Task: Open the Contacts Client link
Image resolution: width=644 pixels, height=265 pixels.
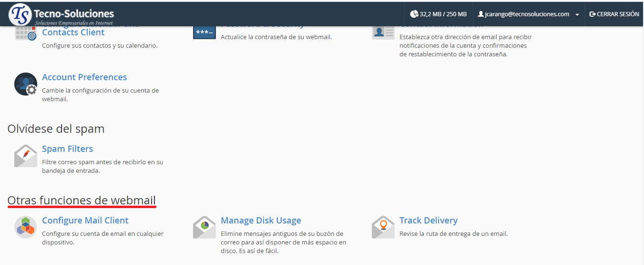Action: (73, 32)
